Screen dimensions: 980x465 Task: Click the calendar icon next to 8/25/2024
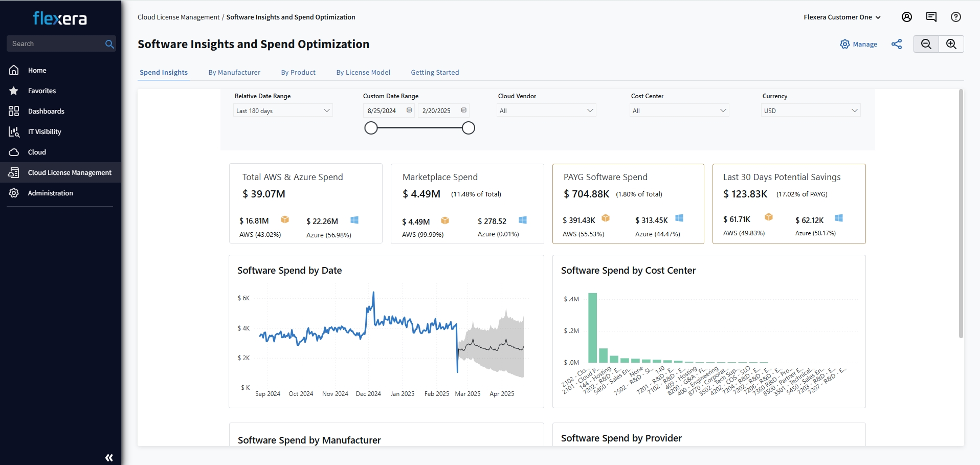click(409, 110)
